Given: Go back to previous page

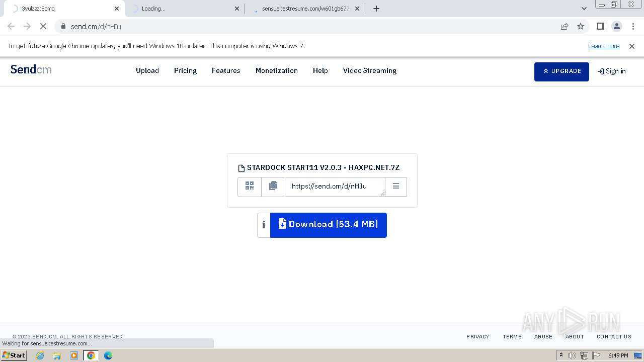Looking at the screenshot, I should (x=11, y=26).
